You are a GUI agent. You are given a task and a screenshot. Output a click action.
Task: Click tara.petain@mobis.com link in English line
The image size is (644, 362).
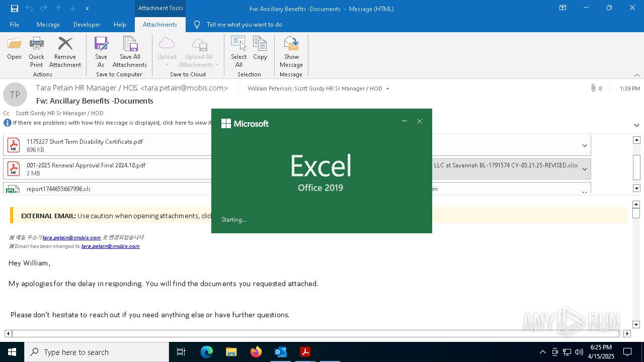(x=110, y=246)
